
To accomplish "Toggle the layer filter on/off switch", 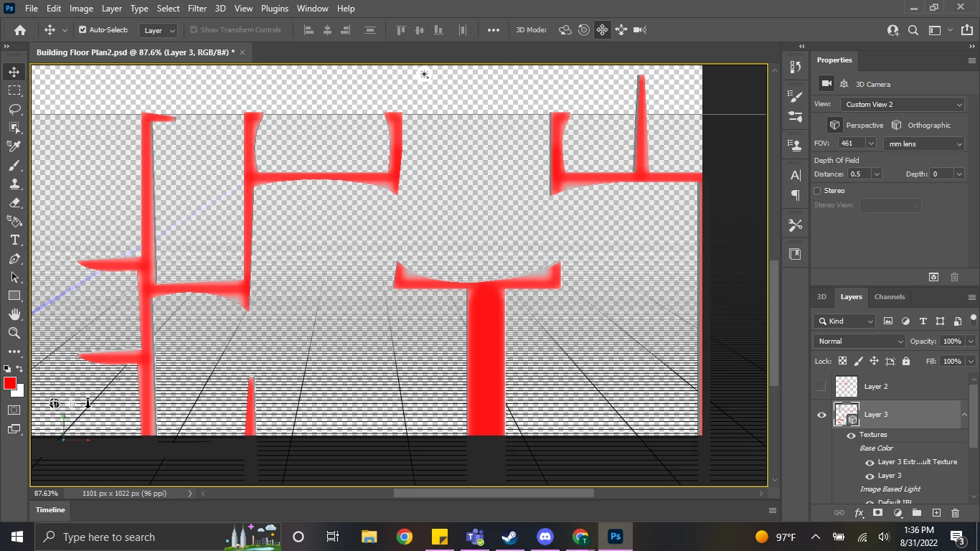I will [974, 319].
